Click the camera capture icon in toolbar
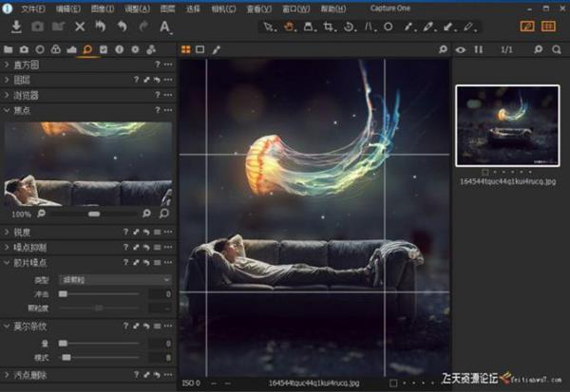The height and width of the screenshot is (392, 570). coord(35,27)
